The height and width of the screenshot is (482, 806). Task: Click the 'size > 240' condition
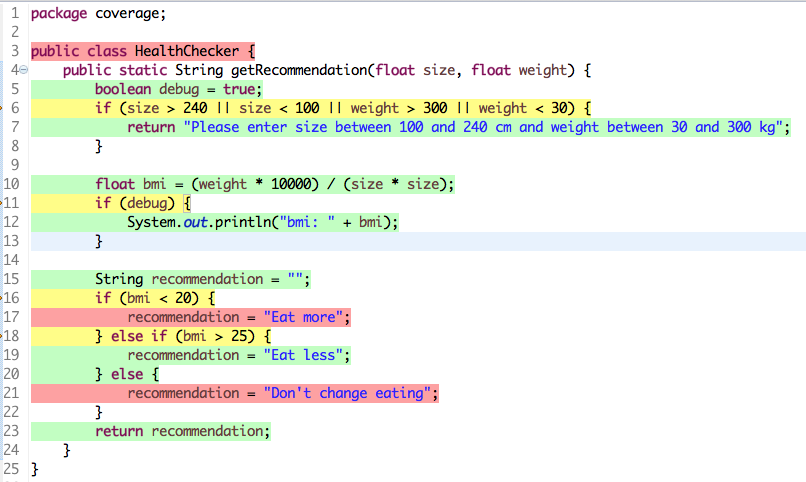click(167, 108)
